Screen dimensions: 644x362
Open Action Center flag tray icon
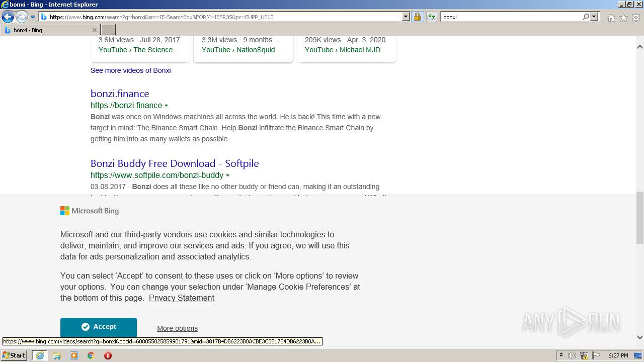(596, 355)
